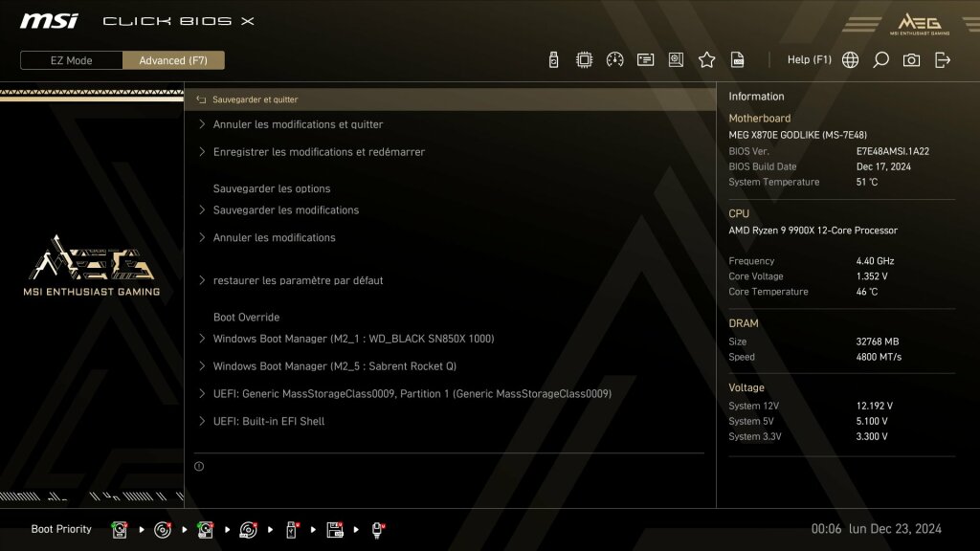Click System 5V value 5.100 V
The height and width of the screenshot is (551, 980).
(872, 422)
